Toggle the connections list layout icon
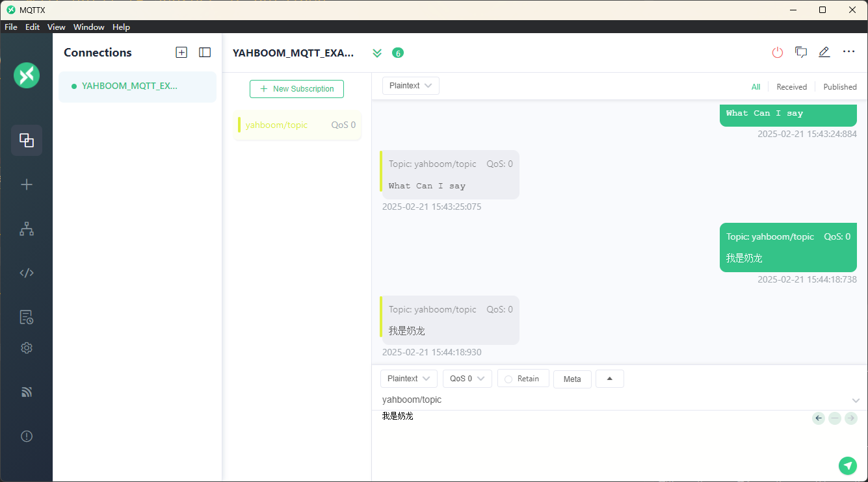The image size is (868, 482). [x=205, y=53]
